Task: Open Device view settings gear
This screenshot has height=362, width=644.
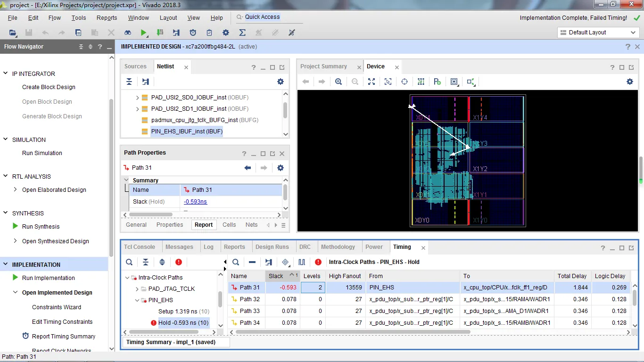Action: coord(629,82)
